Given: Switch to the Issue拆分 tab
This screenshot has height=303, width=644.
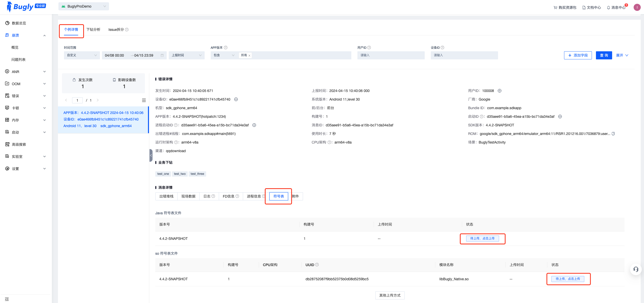Looking at the screenshot, I should coord(116,30).
